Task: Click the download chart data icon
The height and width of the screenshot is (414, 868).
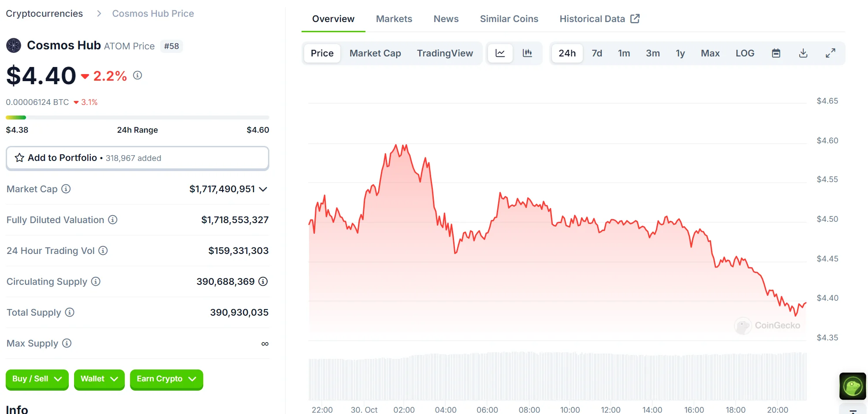Action: pyautogui.click(x=803, y=53)
